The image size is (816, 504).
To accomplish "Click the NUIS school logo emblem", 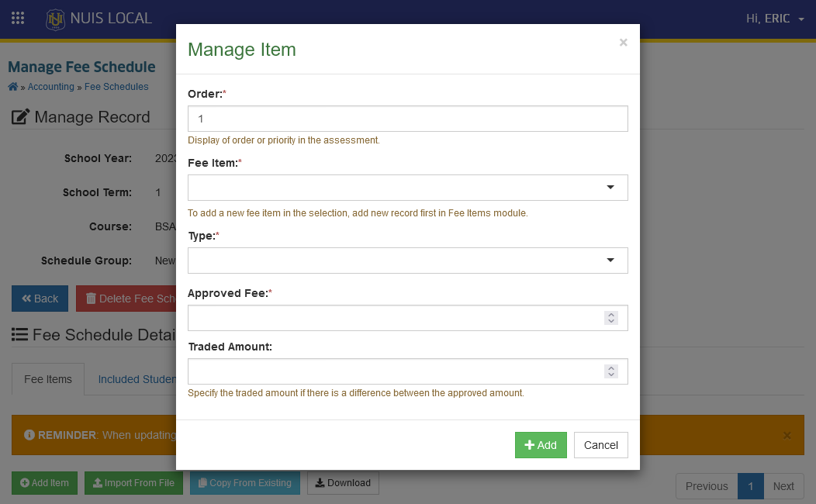I will (x=55, y=19).
